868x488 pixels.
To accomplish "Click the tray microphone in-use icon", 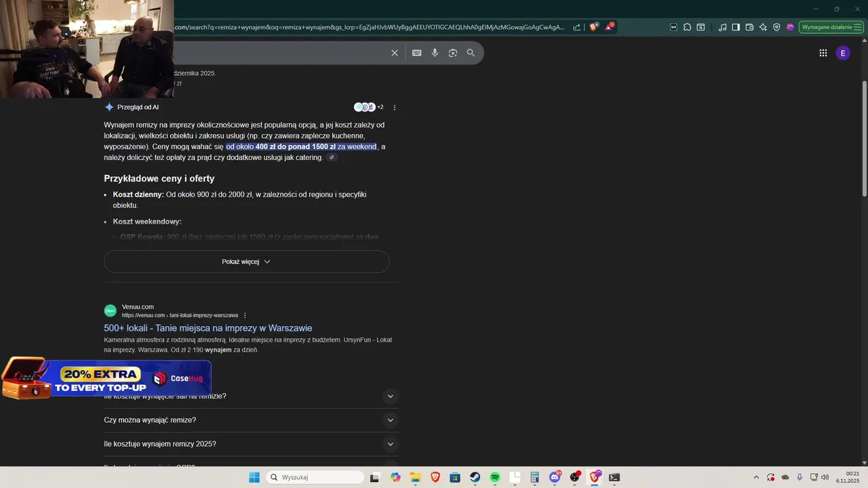I will [800, 477].
